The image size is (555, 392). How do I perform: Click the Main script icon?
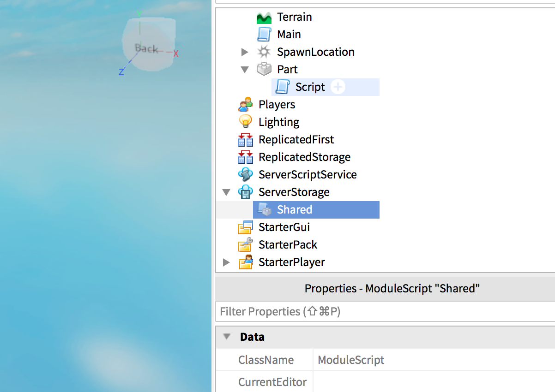264,35
